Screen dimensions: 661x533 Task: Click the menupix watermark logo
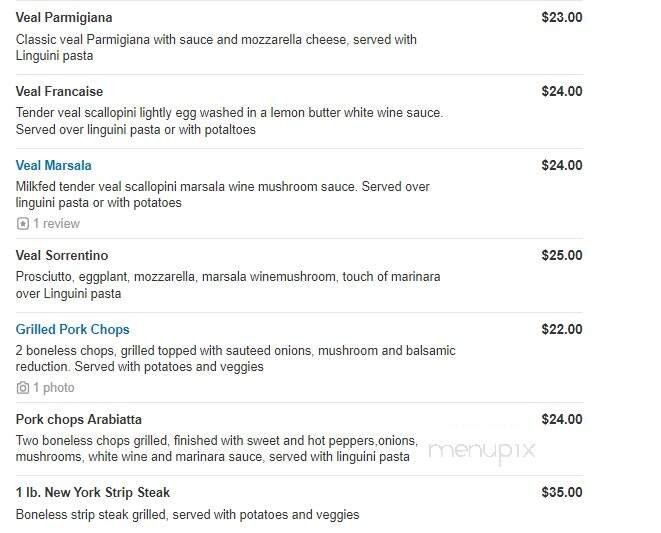click(481, 451)
